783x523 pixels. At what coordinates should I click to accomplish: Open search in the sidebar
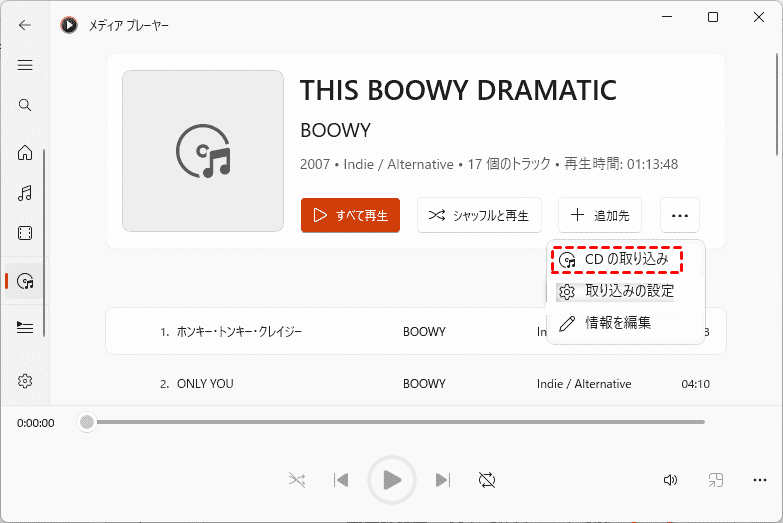pyautogui.click(x=25, y=105)
